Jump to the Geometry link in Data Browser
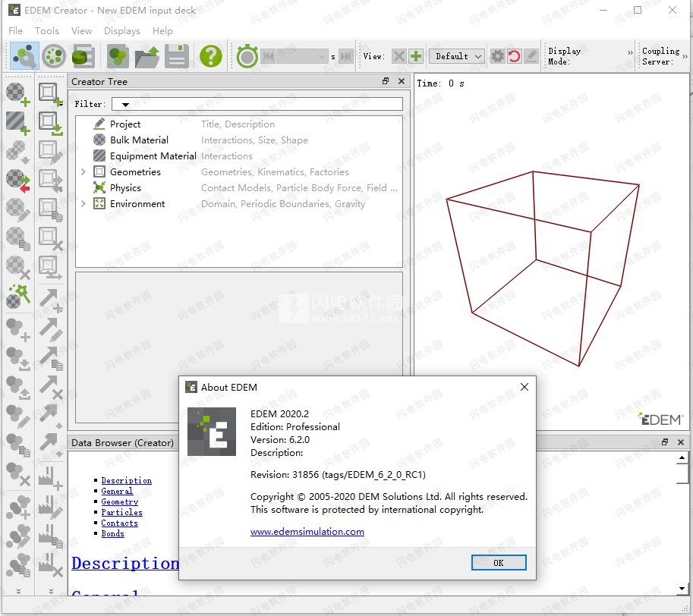This screenshot has width=693, height=616. pyautogui.click(x=120, y=501)
